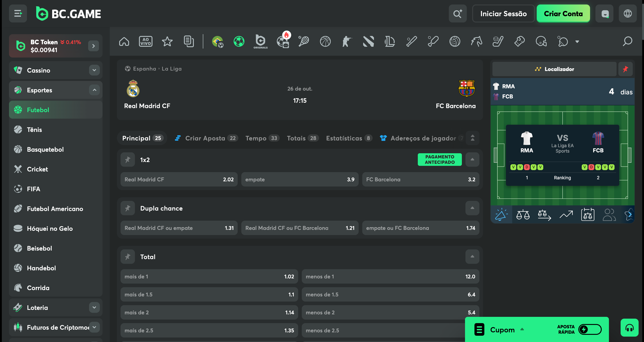
Task: Select the green soccer ball icon
Action: point(239,42)
